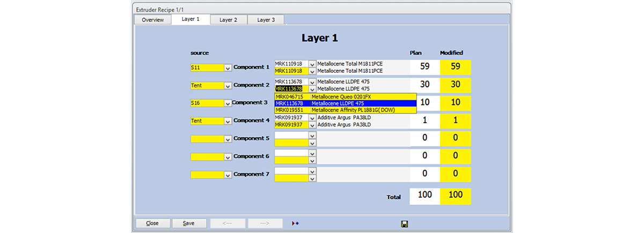The image size is (644, 233).
Task: Click the 'source' column header
Action: (199, 52)
